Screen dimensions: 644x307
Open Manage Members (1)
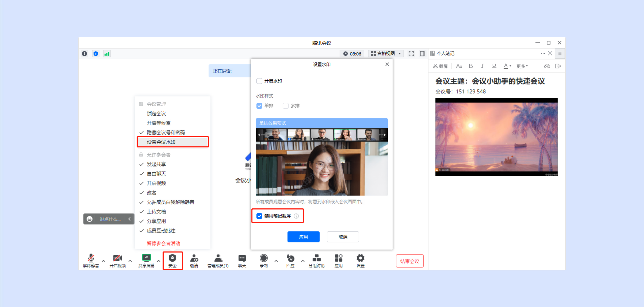point(218,261)
